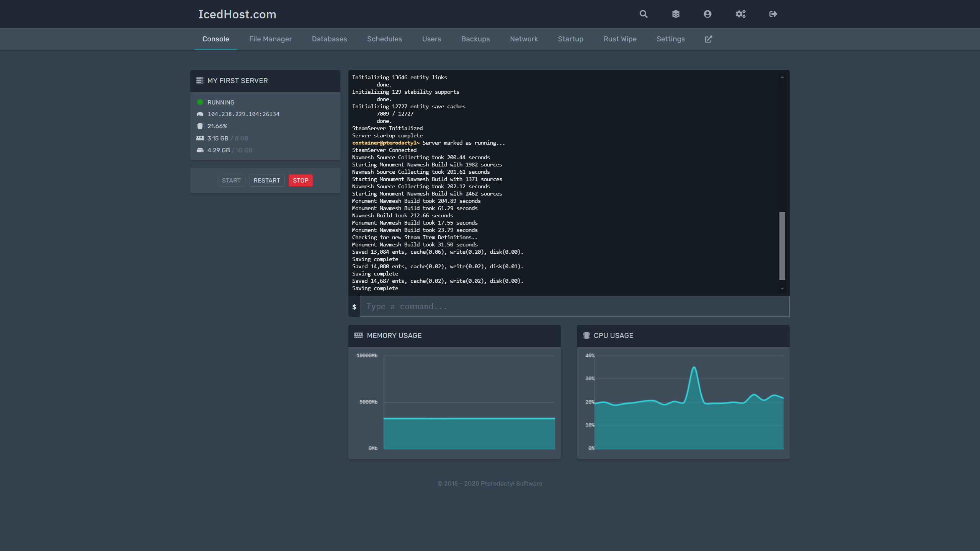Image resolution: width=980 pixels, height=551 pixels.
Task: Click the logout/exit arrow icon in top bar
Action: [x=773, y=14]
